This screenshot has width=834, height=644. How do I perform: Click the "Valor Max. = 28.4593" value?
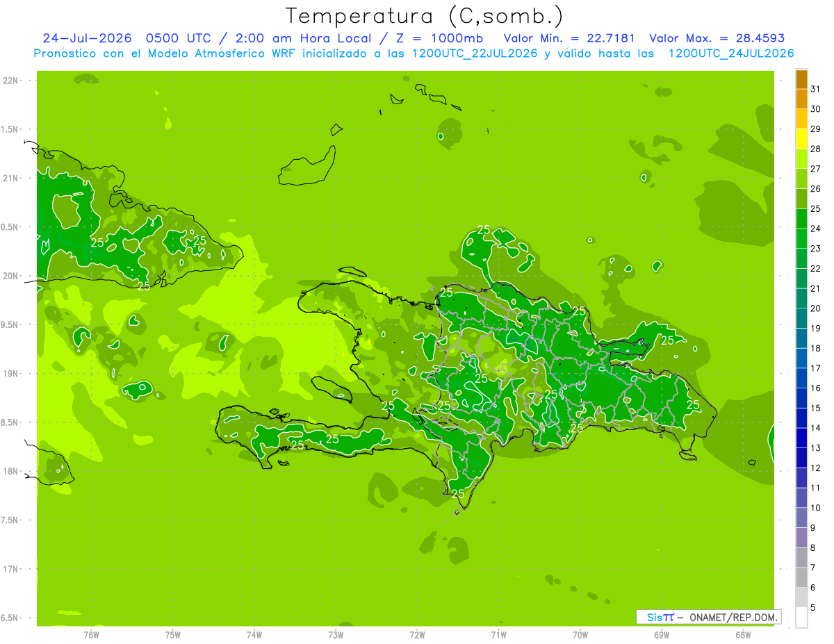[717, 38]
